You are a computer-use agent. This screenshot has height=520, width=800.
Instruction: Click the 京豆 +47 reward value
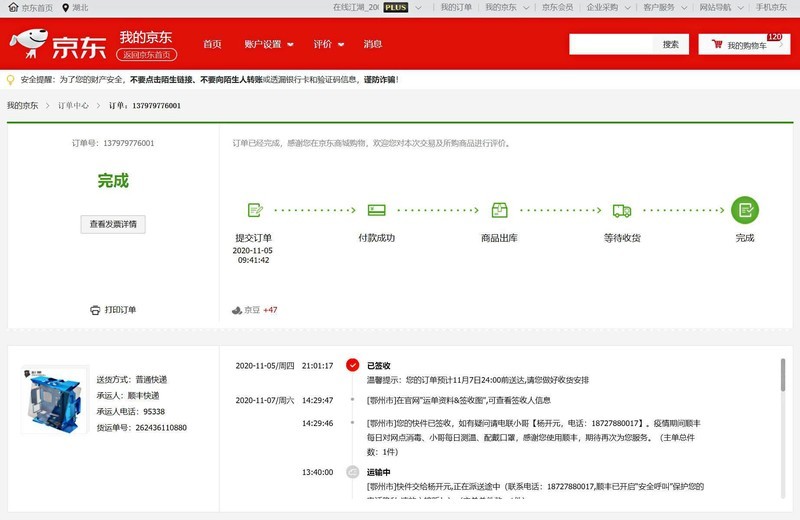pyautogui.click(x=270, y=310)
